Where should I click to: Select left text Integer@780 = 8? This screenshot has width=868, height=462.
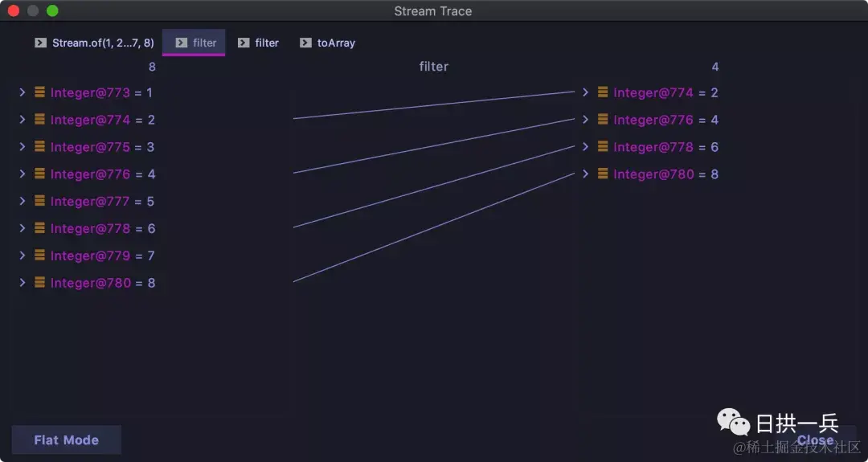(x=103, y=282)
